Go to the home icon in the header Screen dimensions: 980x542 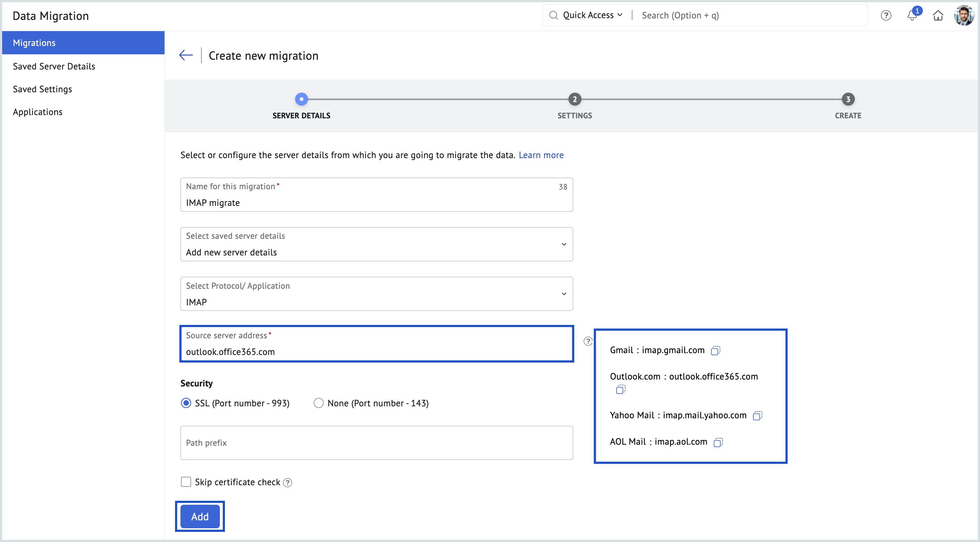(938, 16)
